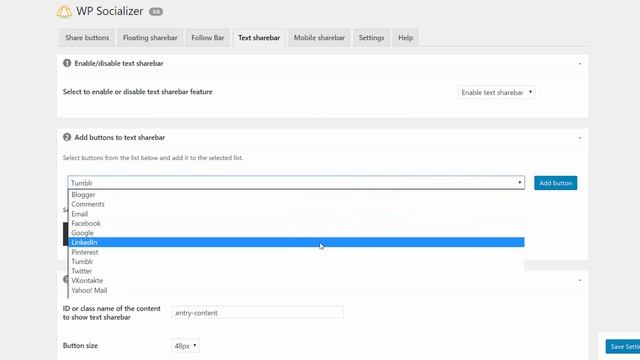
Task: Collapse the Add buttons to text sharebar section
Action: [x=580, y=138]
